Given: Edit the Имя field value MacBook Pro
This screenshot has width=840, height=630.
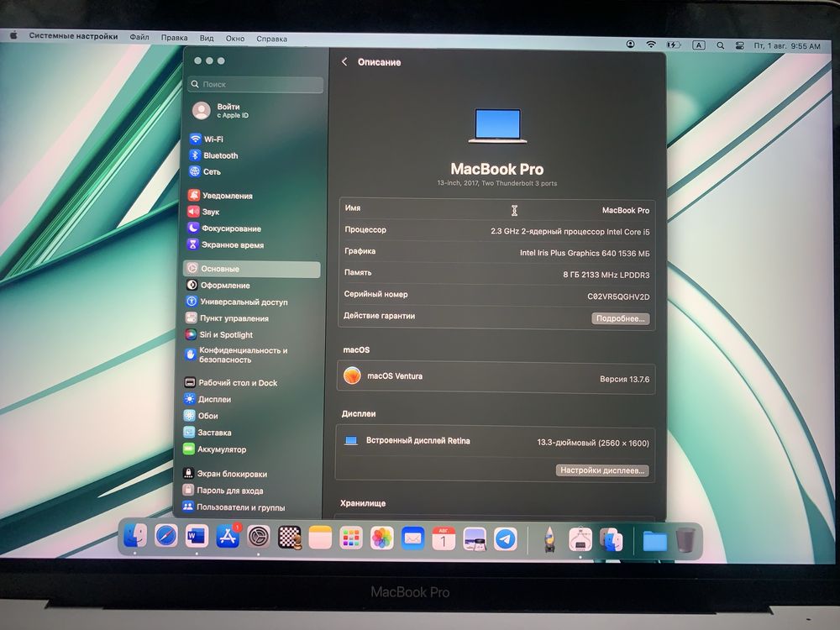Looking at the screenshot, I should coord(625,211).
